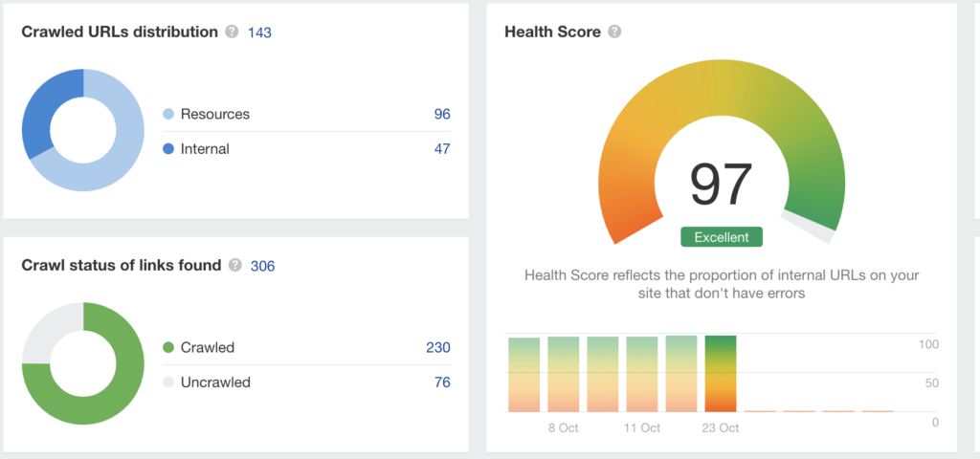Click help icon beside Crawled URLs distribution
Image resolution: width=980 pixels, height=459 pixels.
click(232, 32)
